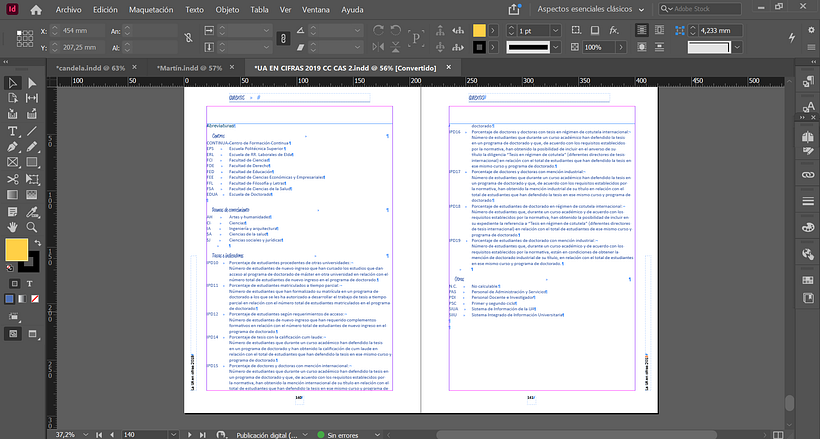Restore default fill and stroke

tap(10, 268)
